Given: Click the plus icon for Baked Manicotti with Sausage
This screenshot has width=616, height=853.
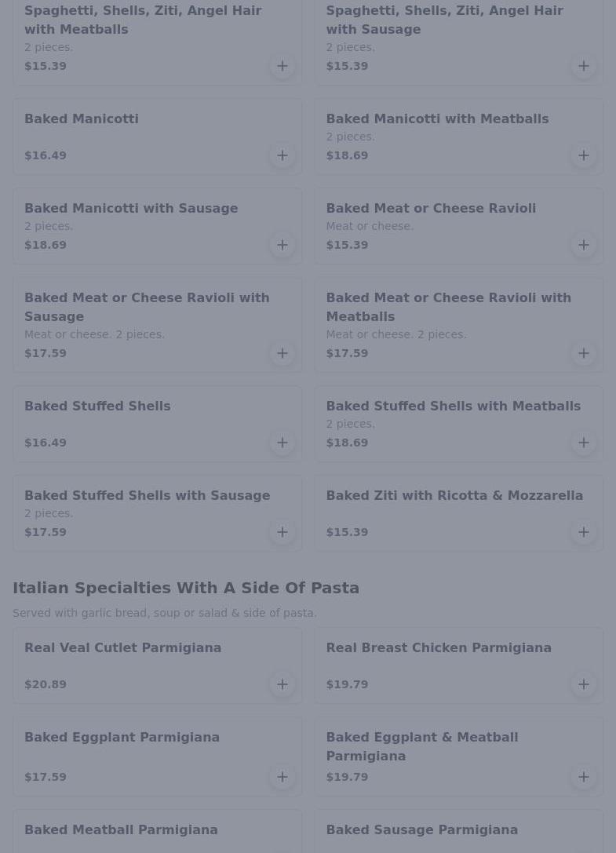Looking at the screenshot, I should [x=282, y=245].
